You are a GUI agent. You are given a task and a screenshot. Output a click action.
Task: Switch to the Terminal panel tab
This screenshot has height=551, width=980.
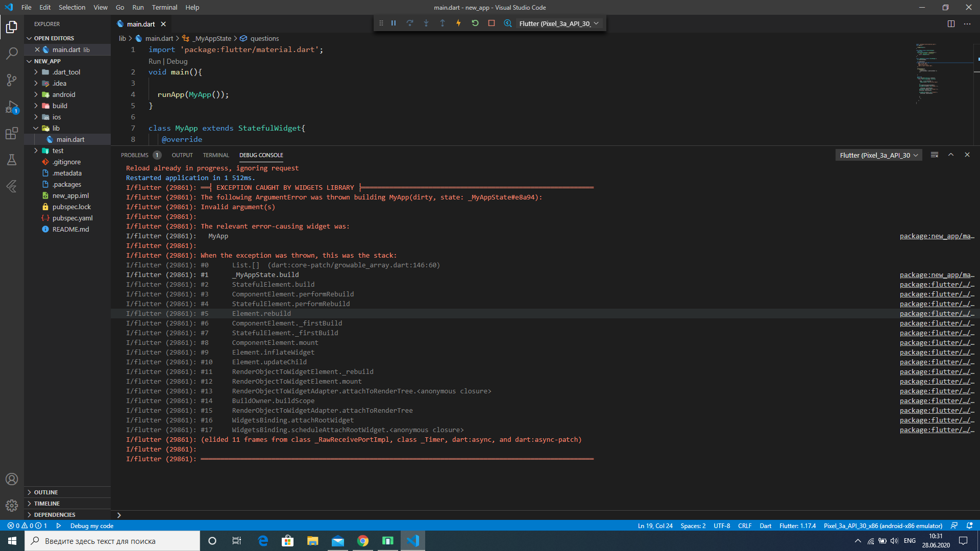(x=216, y=155)
